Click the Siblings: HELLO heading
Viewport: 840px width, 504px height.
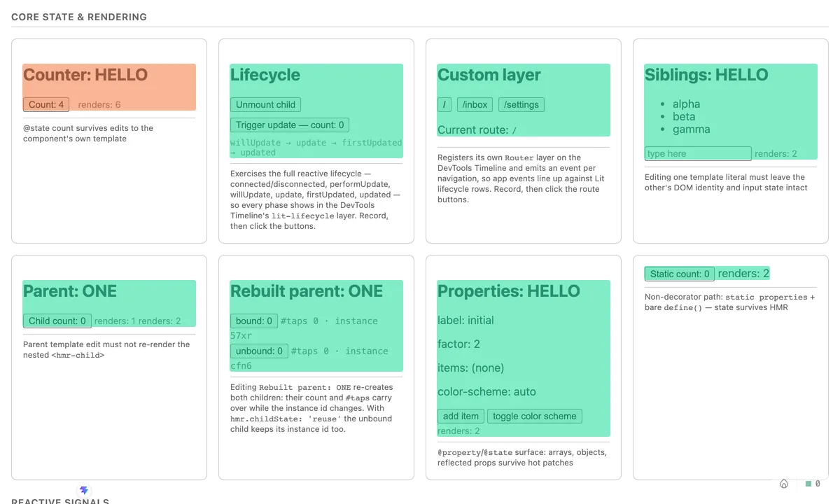coord(706,75)
